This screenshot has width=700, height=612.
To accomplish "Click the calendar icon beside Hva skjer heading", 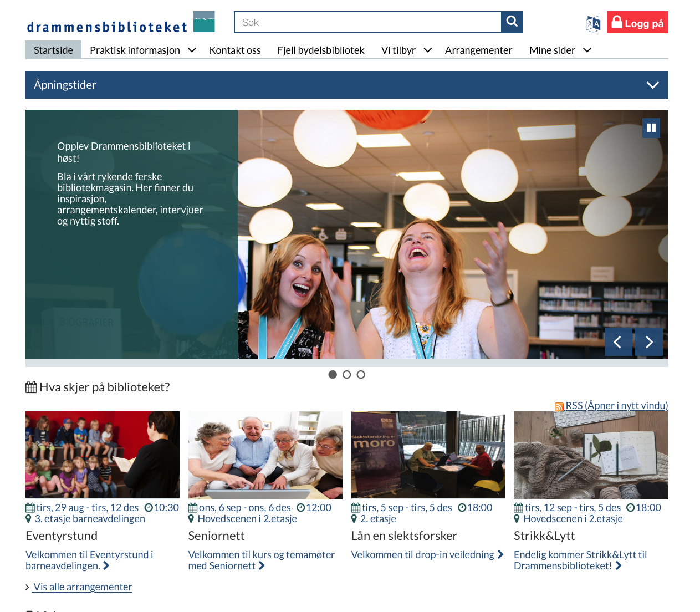I will coord(31,387).
